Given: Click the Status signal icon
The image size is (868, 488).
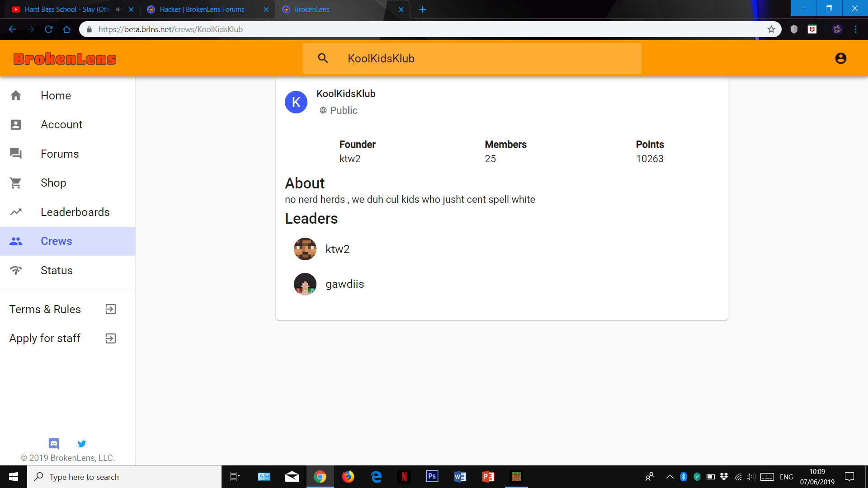Looking at the screenshot, I should point(16,270).
